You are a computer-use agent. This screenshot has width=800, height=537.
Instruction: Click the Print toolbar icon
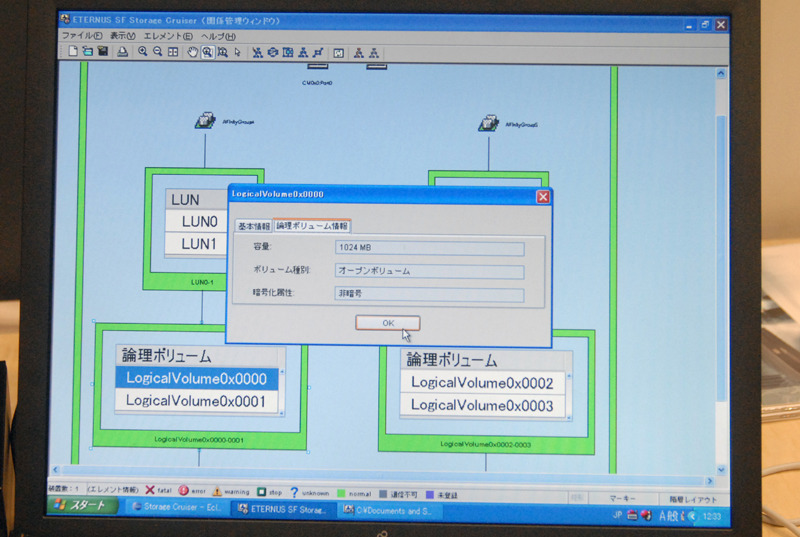pyautogui.click(x=122, y=52)
